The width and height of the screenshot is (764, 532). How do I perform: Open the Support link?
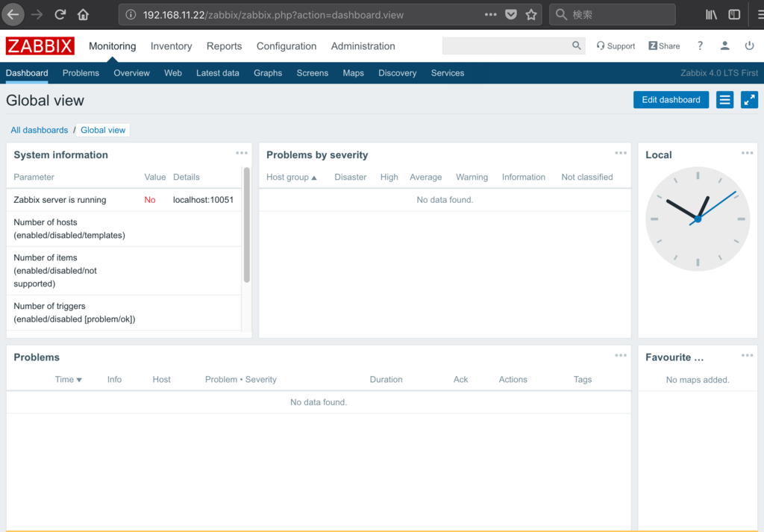coord(616,46)
